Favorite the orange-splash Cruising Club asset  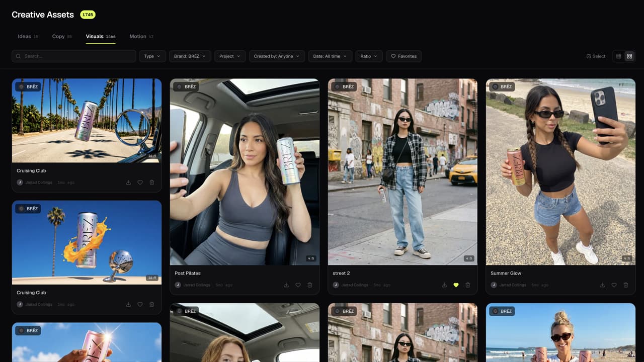point(140,304)
